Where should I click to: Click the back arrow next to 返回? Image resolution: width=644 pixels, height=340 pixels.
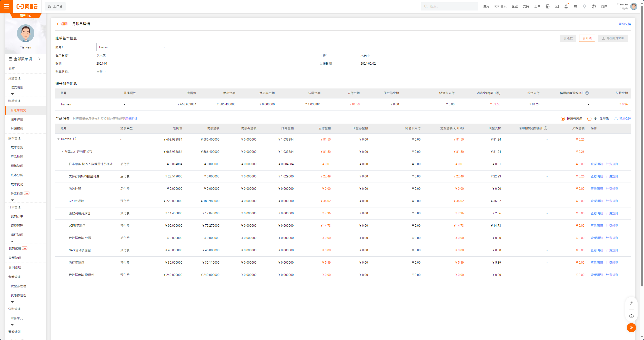point(58,24)
